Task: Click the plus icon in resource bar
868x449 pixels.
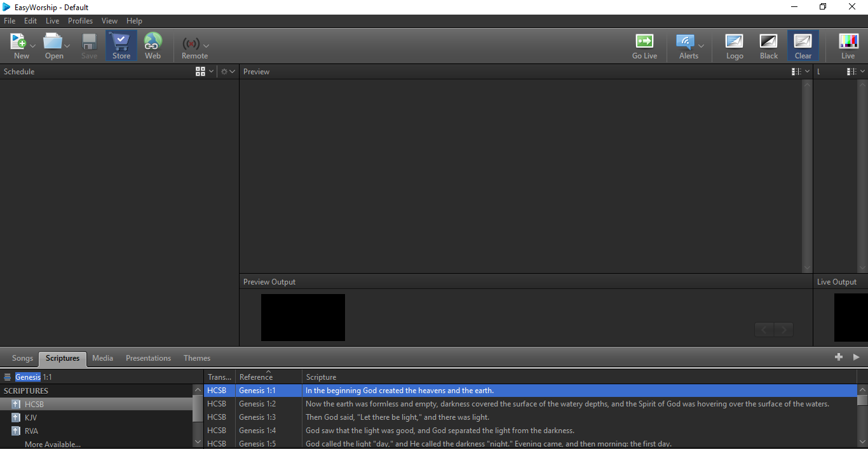Action: click(839, 357)
